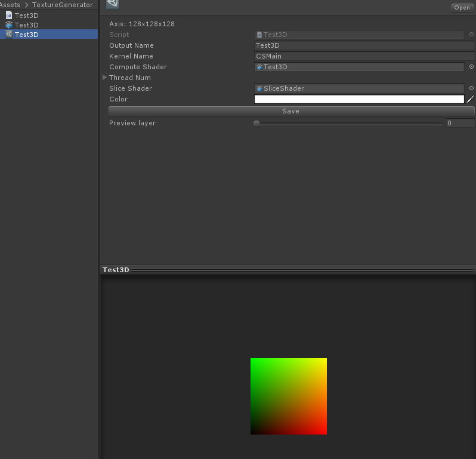
Task: Click the Unity asset icon in Inspector header
Action: click(113, 4)
